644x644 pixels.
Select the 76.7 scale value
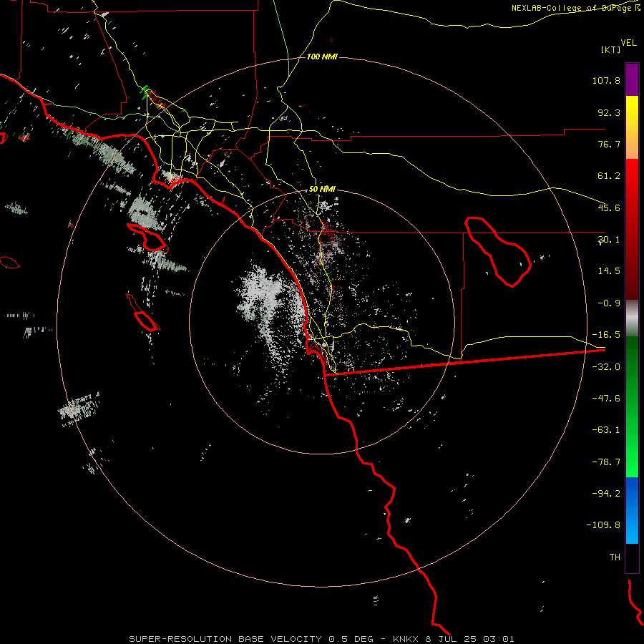[x=609, y=144]
